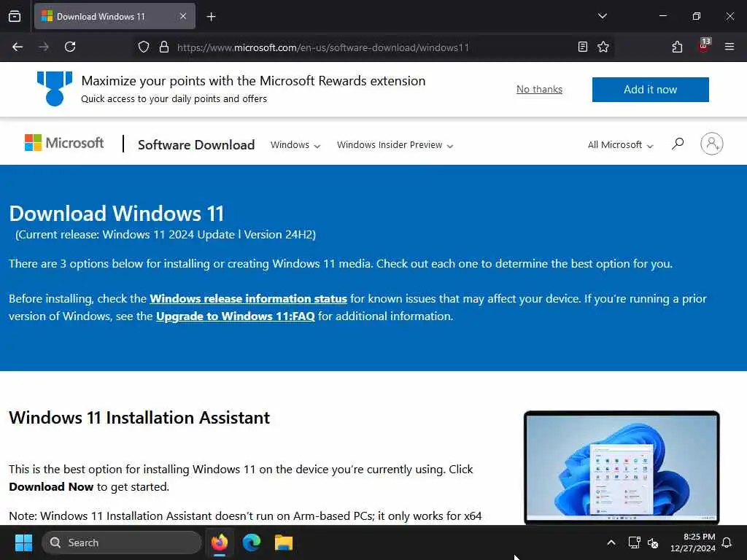
Task: Close the Download Windows 11 tab
Action: tap(183, 16)
